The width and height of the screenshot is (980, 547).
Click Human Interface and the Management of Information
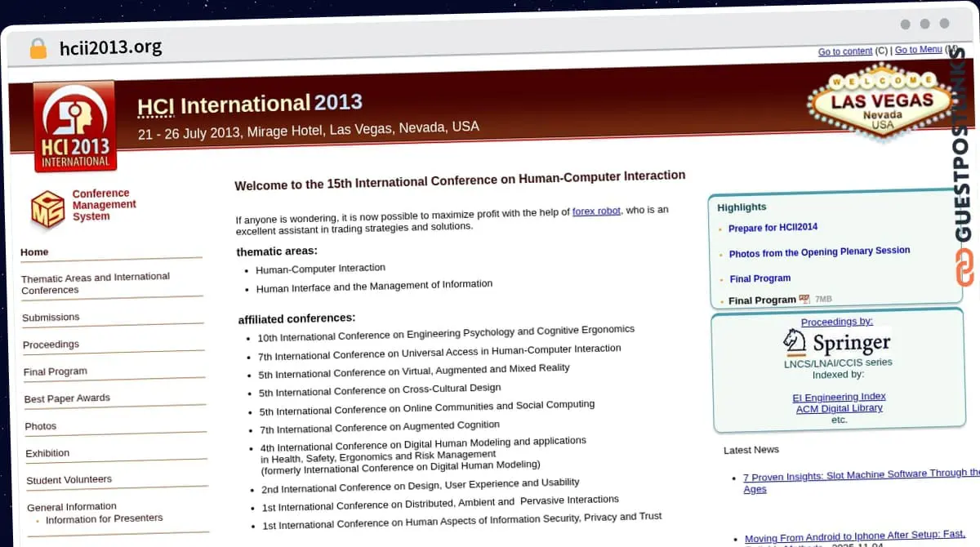coord(374,286)
